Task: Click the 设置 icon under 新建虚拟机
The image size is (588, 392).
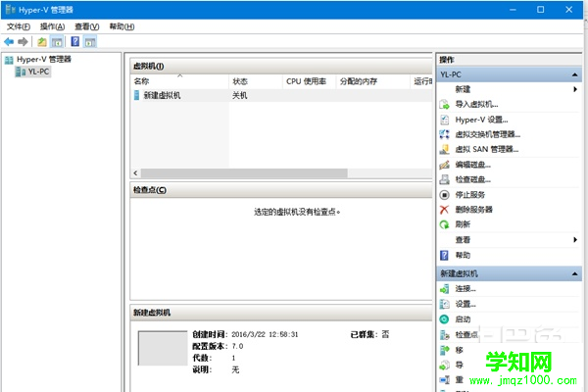Action: pos(444,304)
